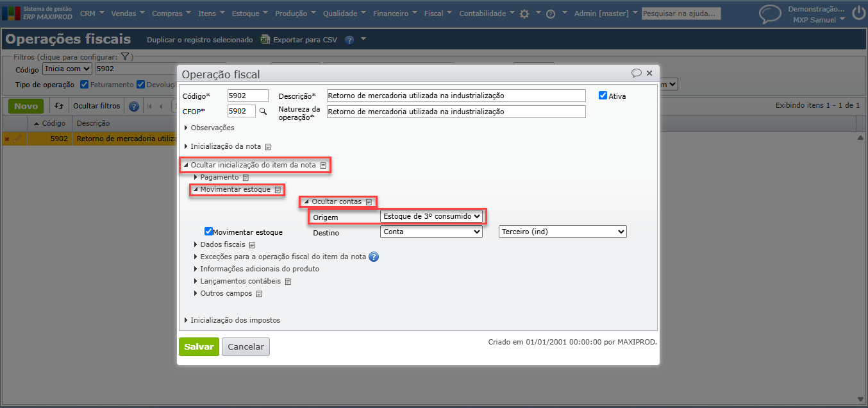Collapse the Movimentar estoque section
Image resolution: width=868 pixels, height=408 pixels.
[232, 190]
